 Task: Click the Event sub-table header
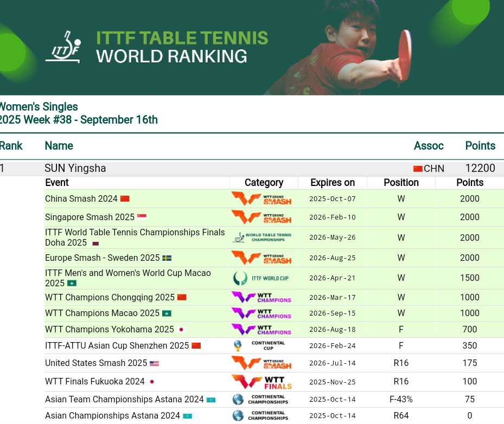[x=57, y=182]
